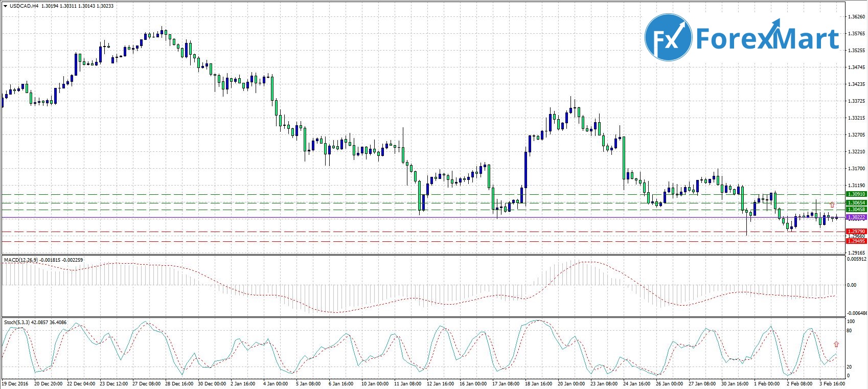Click the Stochastic value 42.0857
This screenshot has height=389, width=868.
(x=40, y=323)
